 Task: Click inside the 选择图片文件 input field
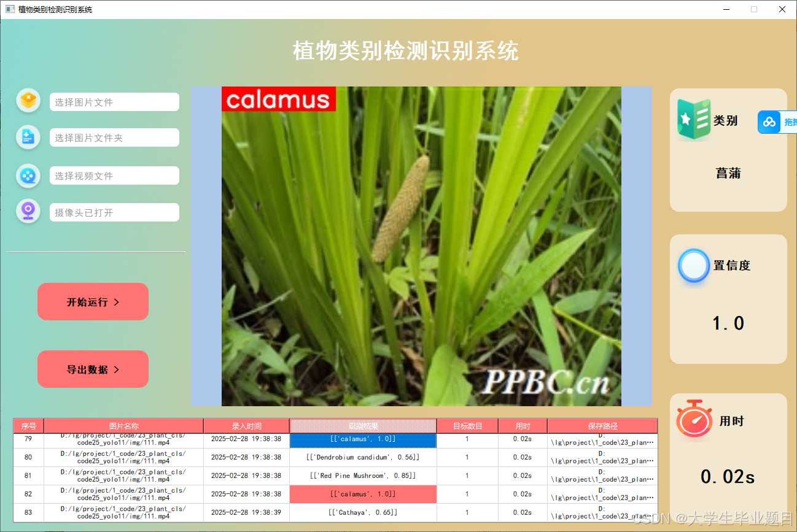coord(114,101)
